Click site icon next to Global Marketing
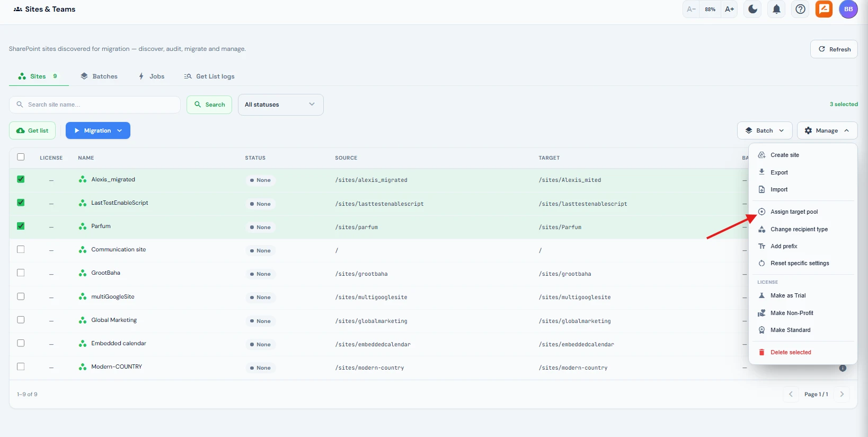Screen dimensions: 868x437 (83, 320)
